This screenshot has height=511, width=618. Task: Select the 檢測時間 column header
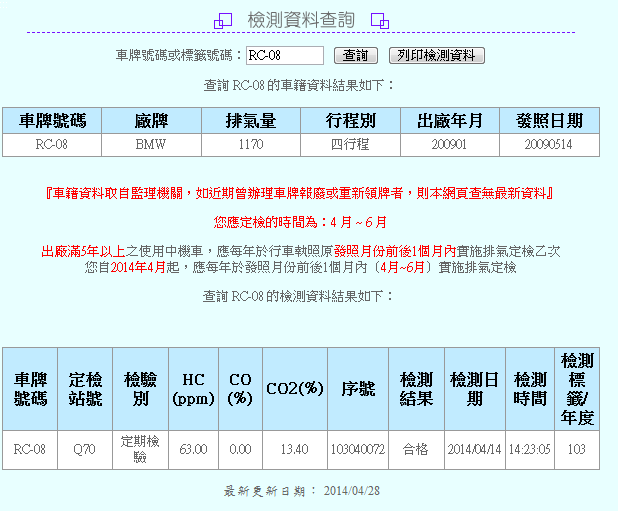point(530,389)
